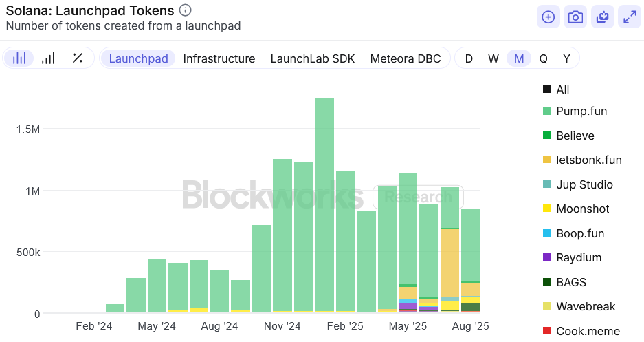Download chart data with download icon

(603, 17)
